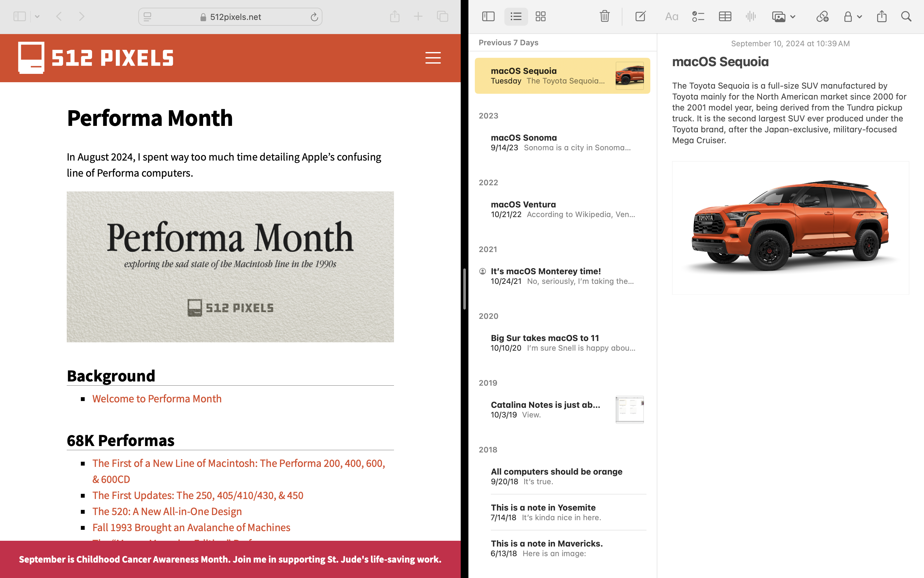Create a new note
Screen dimensions: 924x578
pyautogui.click(x=640, y=16)
